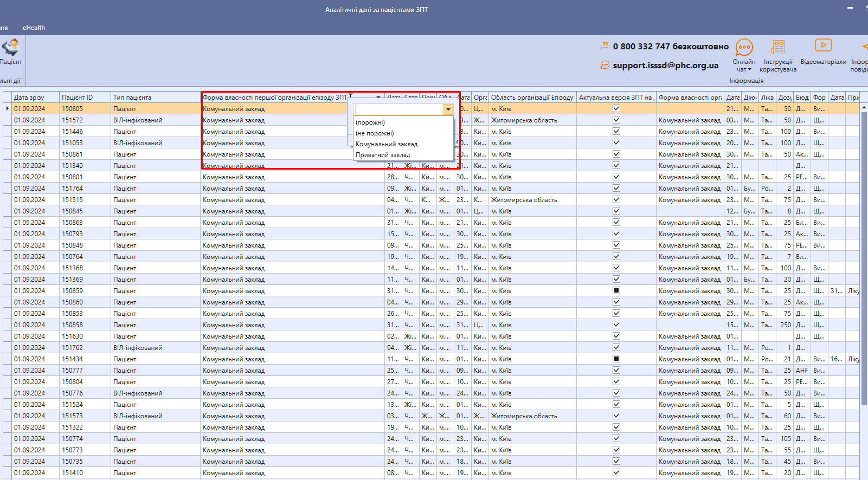The height and width of the screenshot is (480, 868).
Task: Toggle Актуальна версія checkbox for patient 151515
Action: click(x=616, y=199)
